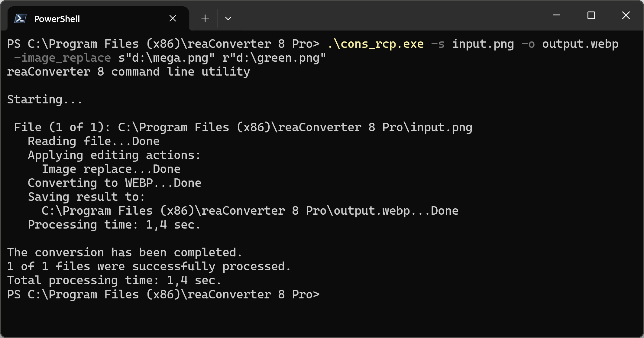Click "The conversion has been completed." message
The height and width of the screenshot is (338, 644).
[125, 253]
